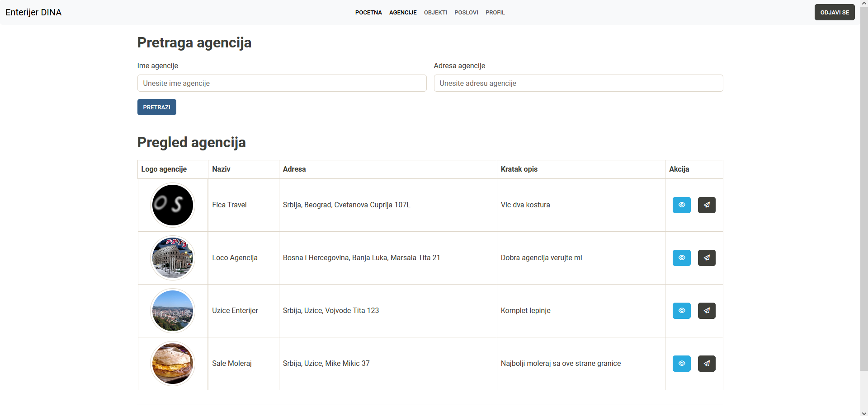Click the paper plane icon for Loco Agencija
Screen dimensions: 868x416
(x=706, y=257)
